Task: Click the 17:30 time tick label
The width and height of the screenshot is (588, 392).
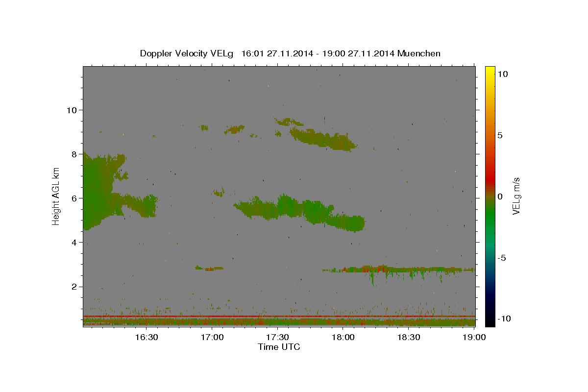Action: (x=277, y=337)
